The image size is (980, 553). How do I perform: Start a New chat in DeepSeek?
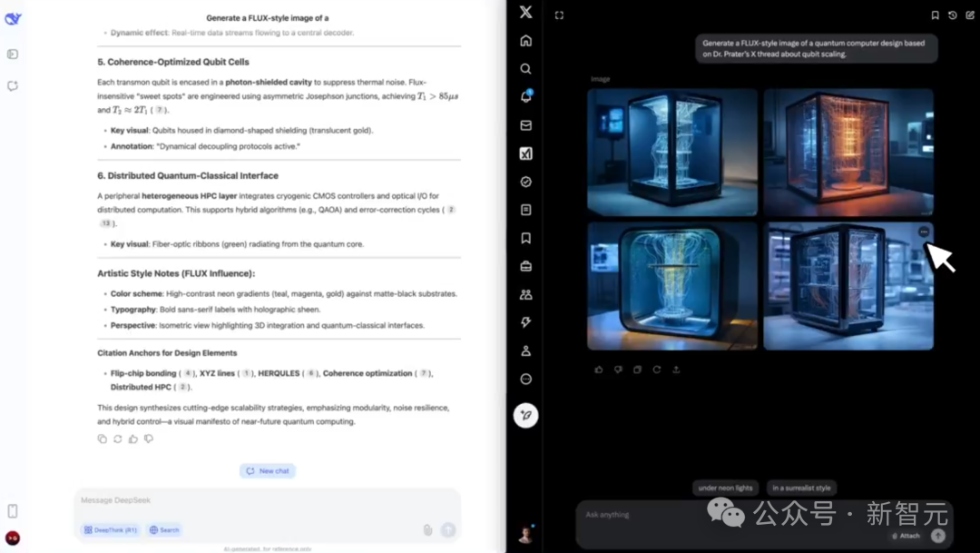click(x=268, y=471)
